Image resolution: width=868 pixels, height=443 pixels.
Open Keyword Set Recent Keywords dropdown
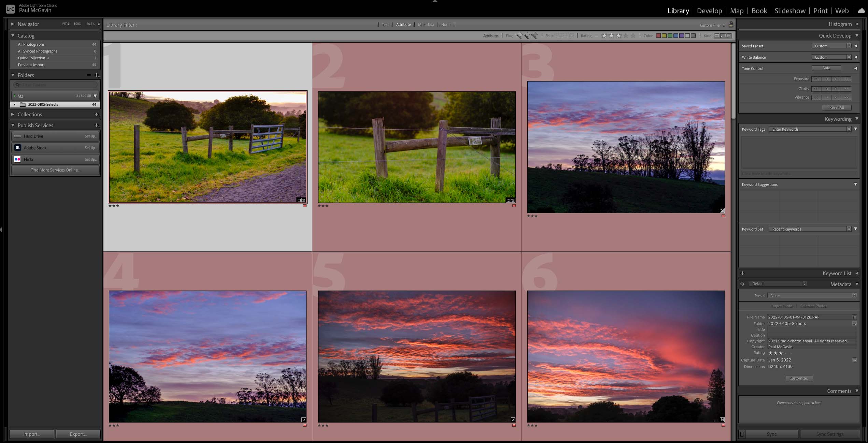[x=810, y=229]
